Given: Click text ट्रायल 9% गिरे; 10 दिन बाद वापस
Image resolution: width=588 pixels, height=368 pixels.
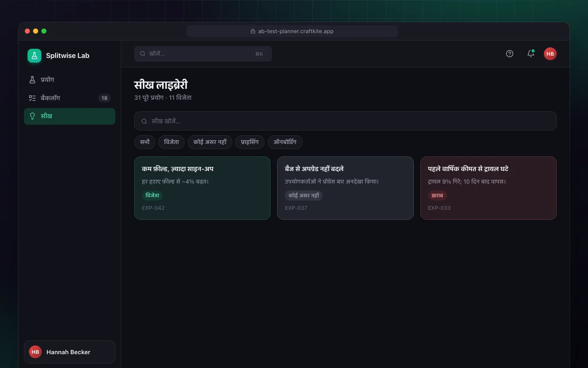Looking at the screenshot, I should point(467,181).
